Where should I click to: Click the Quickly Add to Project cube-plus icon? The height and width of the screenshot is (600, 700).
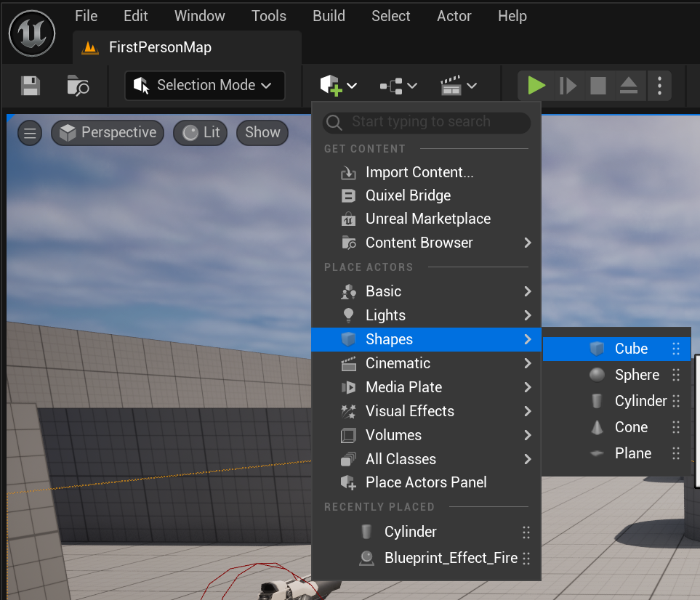pos(331,85)
